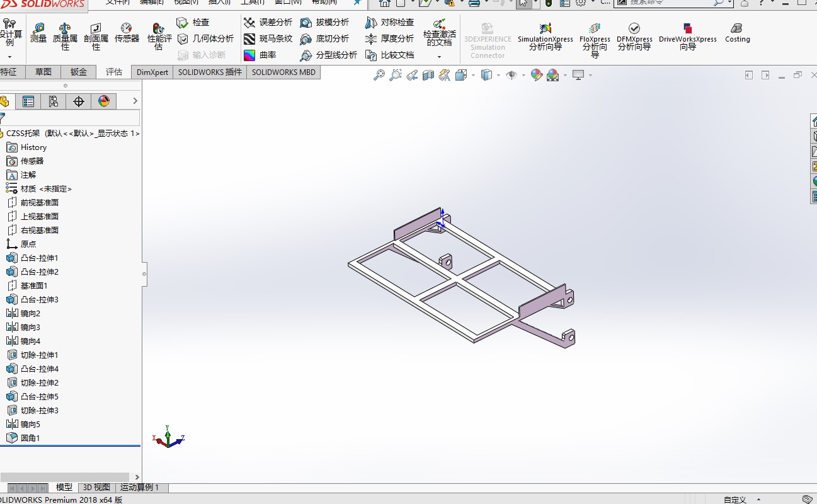817x504 pixels.
Task: Toggle 曲率 curvature display
Action: [260, 55]
